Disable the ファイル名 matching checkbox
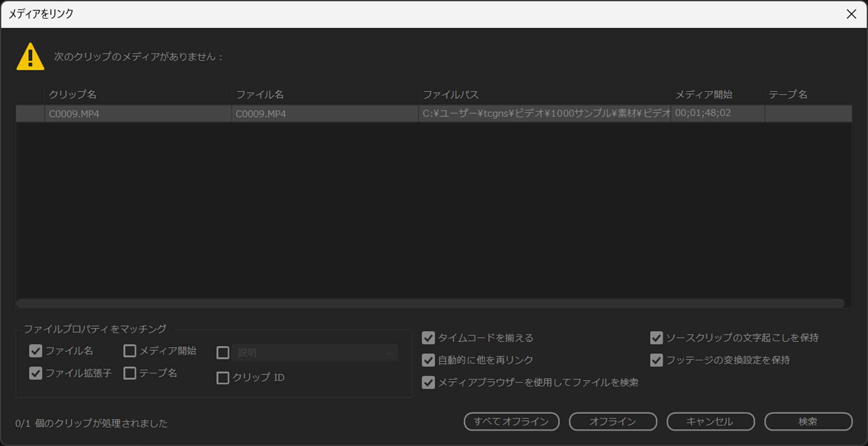The image size is (868, 446). coord(35,351)
